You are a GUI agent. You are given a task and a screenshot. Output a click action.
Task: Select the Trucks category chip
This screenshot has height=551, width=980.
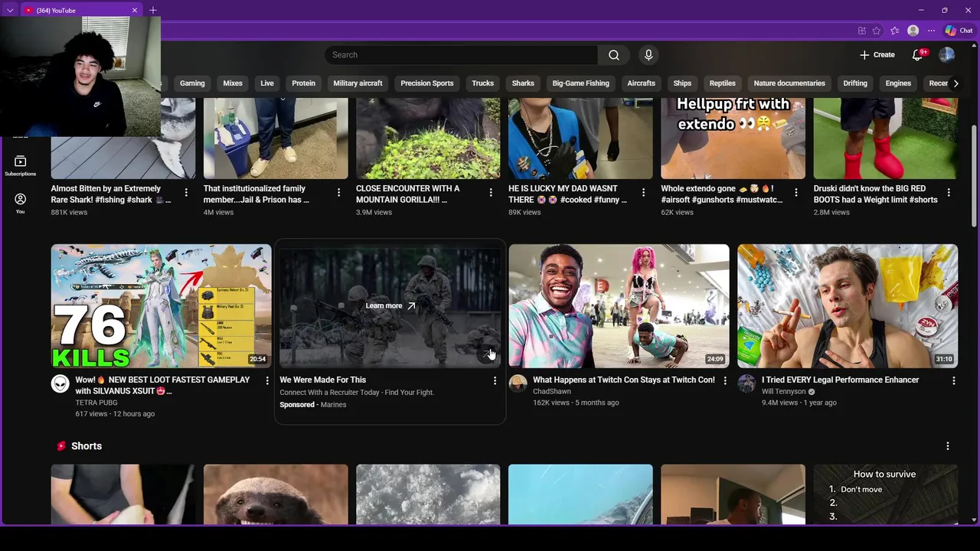click(x=482, y=83)
